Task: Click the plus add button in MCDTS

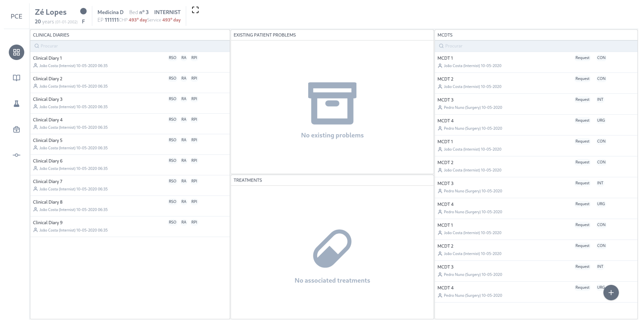Action: 611,293
